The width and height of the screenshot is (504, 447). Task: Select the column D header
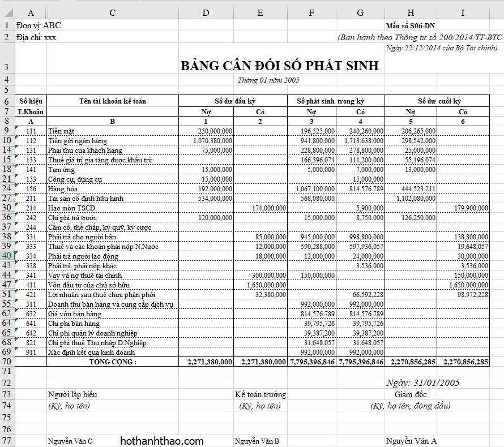pos(206,12)
